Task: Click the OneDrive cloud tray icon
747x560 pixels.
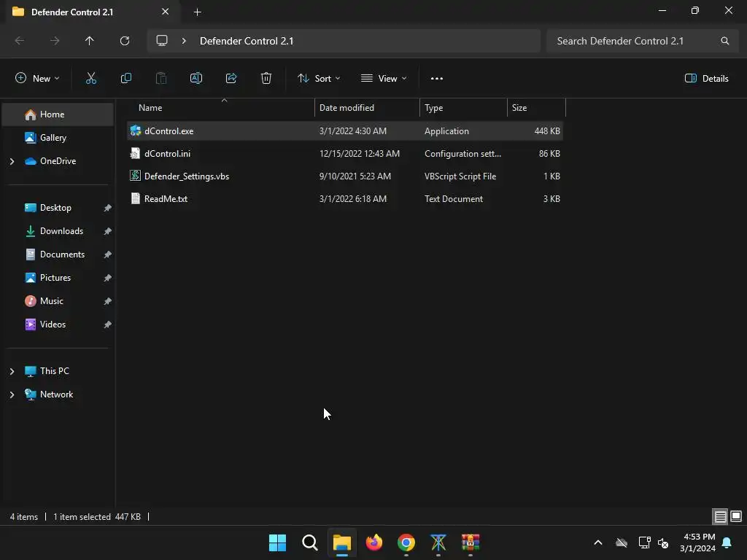Action: point(622,542)
